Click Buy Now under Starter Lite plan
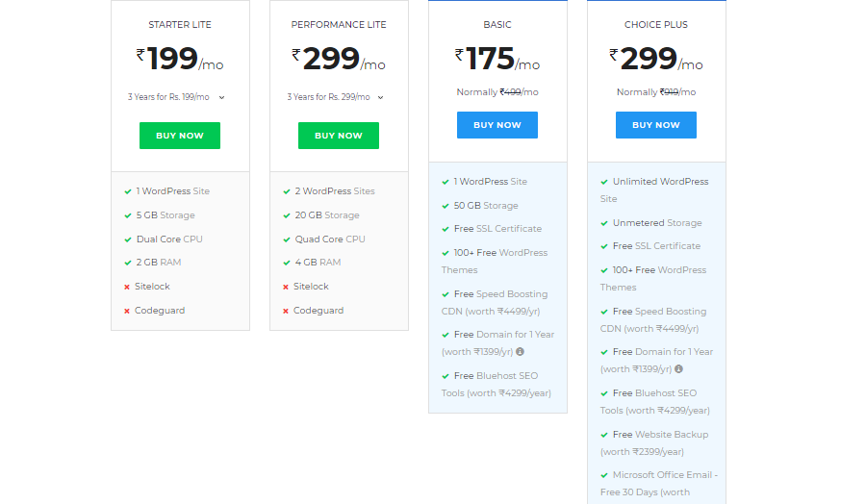 [x=180, y=136]
